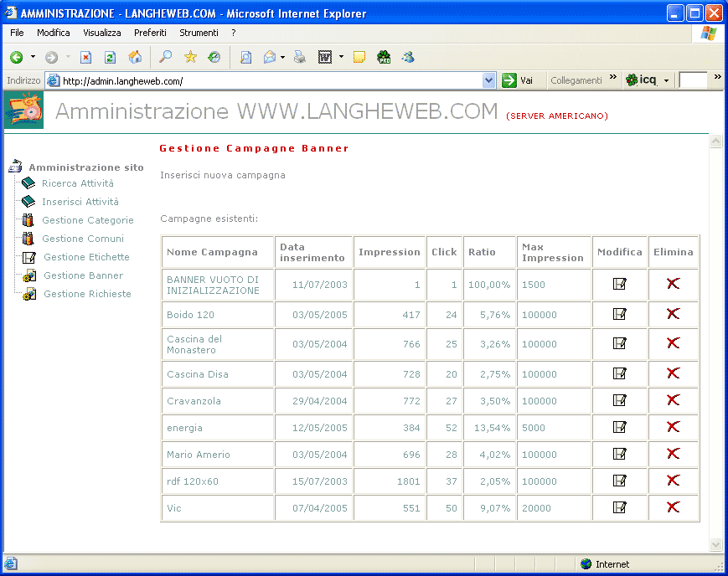Open Gestione Banner in the sidebar
The width and height of the screenshot is (728, 576).
pos(84,275)
